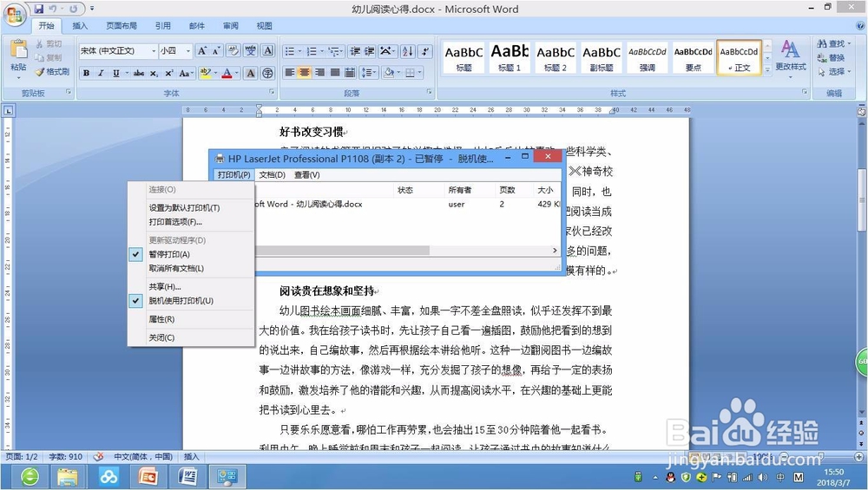Click the volume icon in system tray
868x490 pixels.
pos(763,477)
